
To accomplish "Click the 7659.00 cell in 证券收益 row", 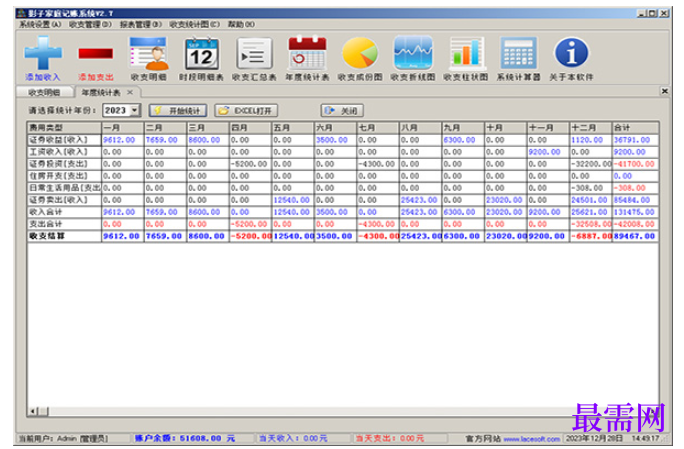I will pyautogui.click(x=165, y=140).
